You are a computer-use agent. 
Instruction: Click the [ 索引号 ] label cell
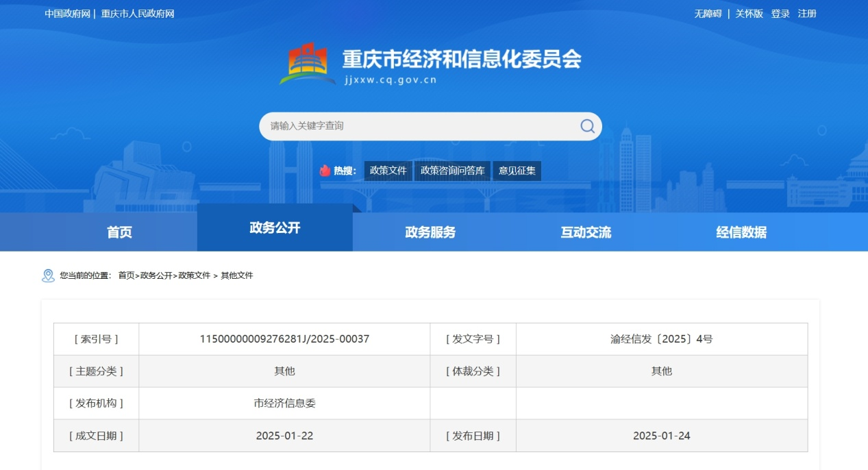tap(97, 339)
